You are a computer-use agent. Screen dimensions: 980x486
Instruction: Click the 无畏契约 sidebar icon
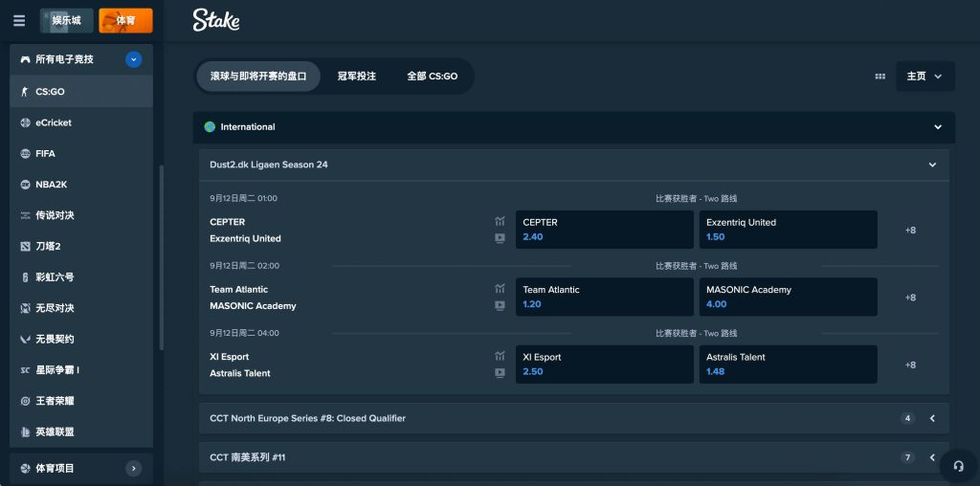[25, 340]
